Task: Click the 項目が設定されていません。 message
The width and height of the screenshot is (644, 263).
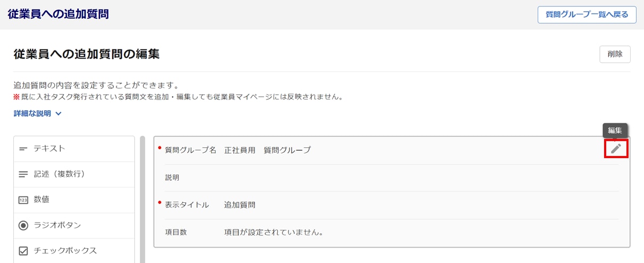Action: point(274,232)
